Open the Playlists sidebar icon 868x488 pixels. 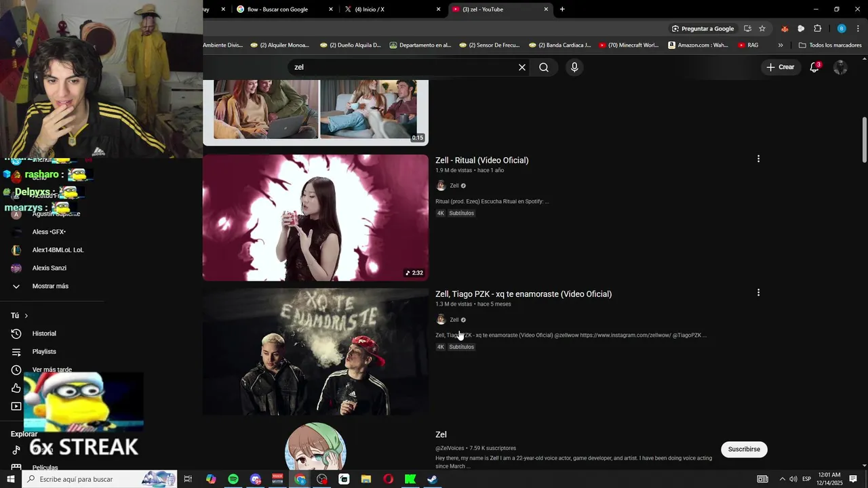point(16,352)
